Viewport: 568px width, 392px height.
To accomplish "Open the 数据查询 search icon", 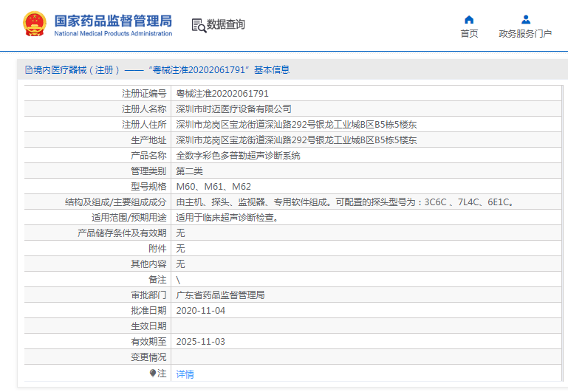I will (x=199, y=25).
